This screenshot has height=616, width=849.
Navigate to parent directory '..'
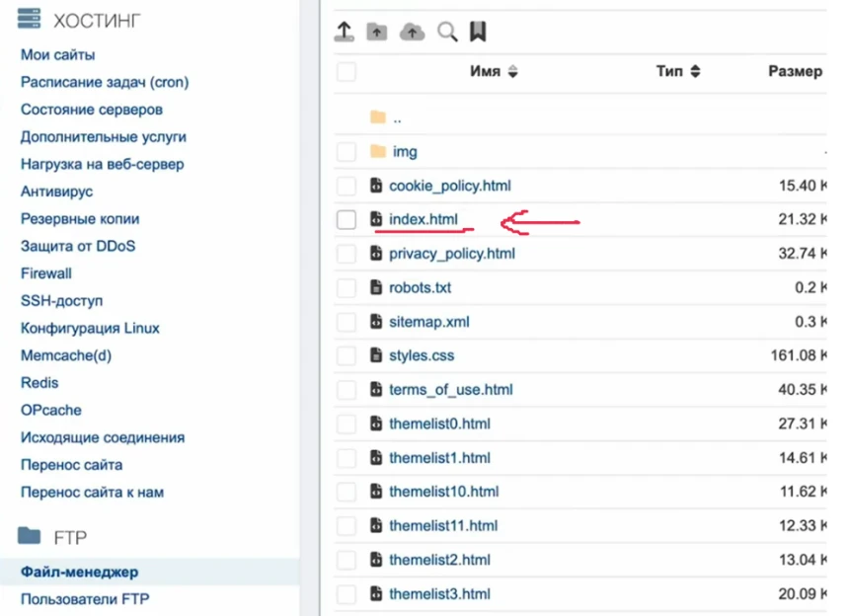[396, 117]
